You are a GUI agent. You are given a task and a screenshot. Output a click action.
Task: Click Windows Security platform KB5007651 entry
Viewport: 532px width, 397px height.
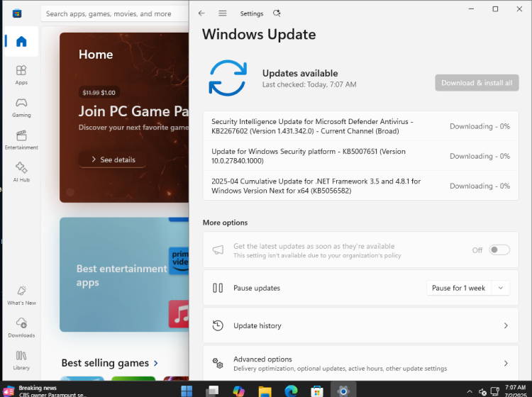360,156
